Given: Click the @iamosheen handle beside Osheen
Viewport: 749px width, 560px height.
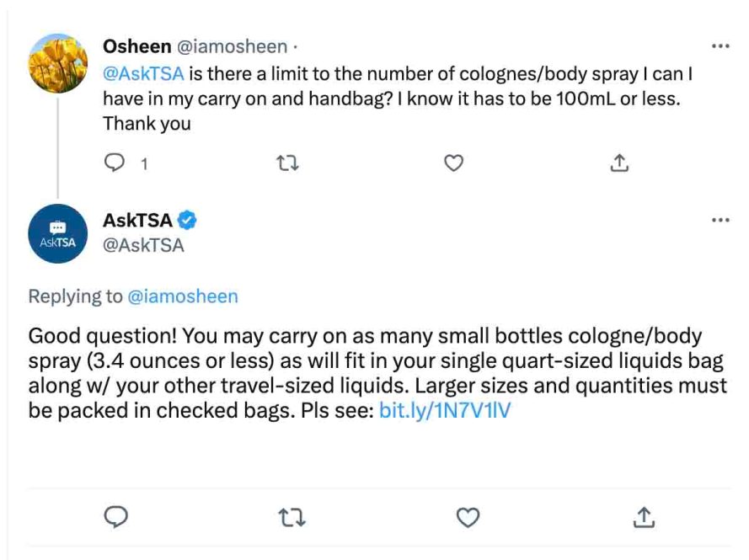Looking at the screenshot, I should (229, 46).
